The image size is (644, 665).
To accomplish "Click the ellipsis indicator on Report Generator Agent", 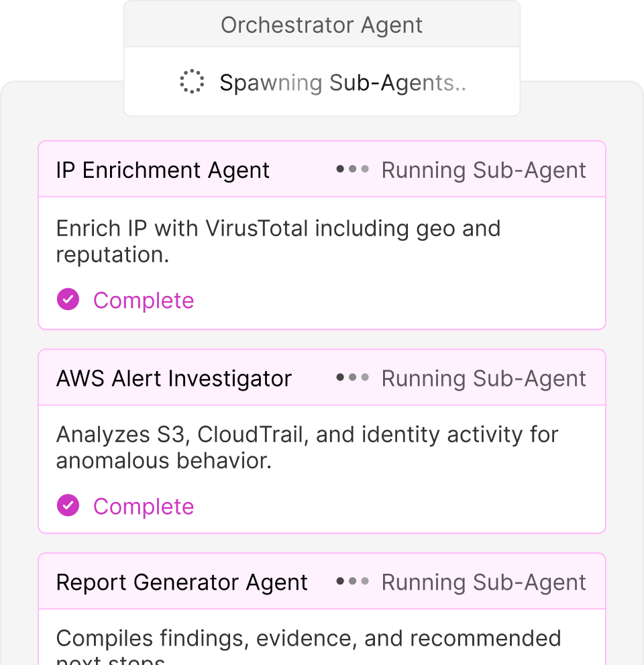I will pyautogui.click(x=351, y=582).
